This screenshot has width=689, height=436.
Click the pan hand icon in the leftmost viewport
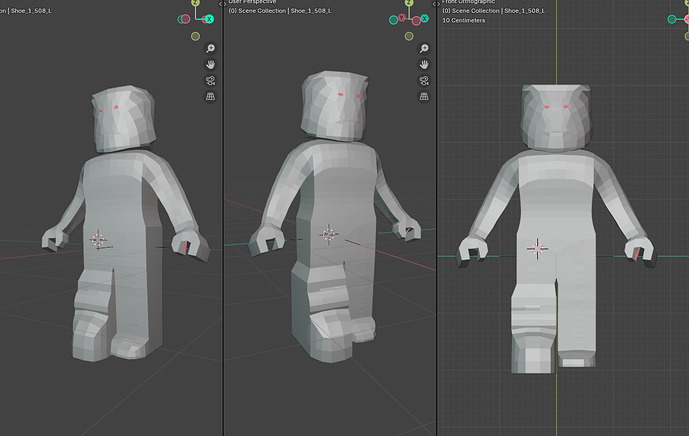click(210, 65)
